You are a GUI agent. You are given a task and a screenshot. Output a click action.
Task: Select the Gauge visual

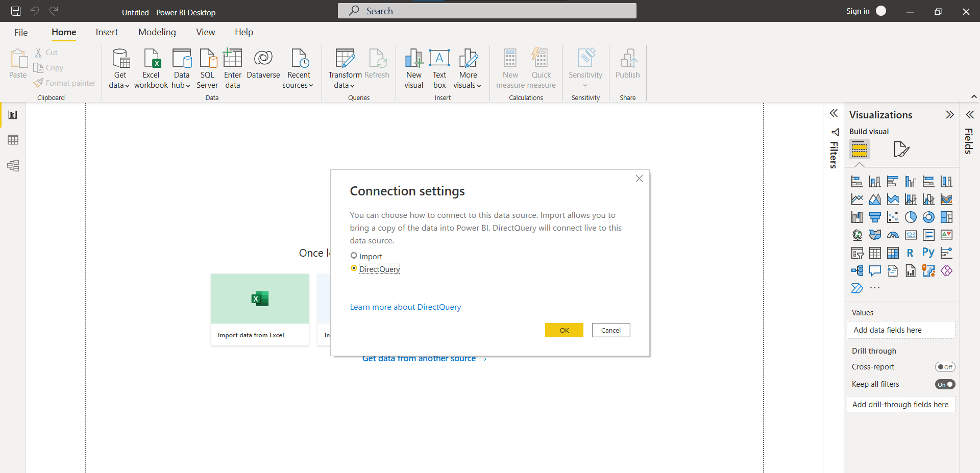[893, 235]
